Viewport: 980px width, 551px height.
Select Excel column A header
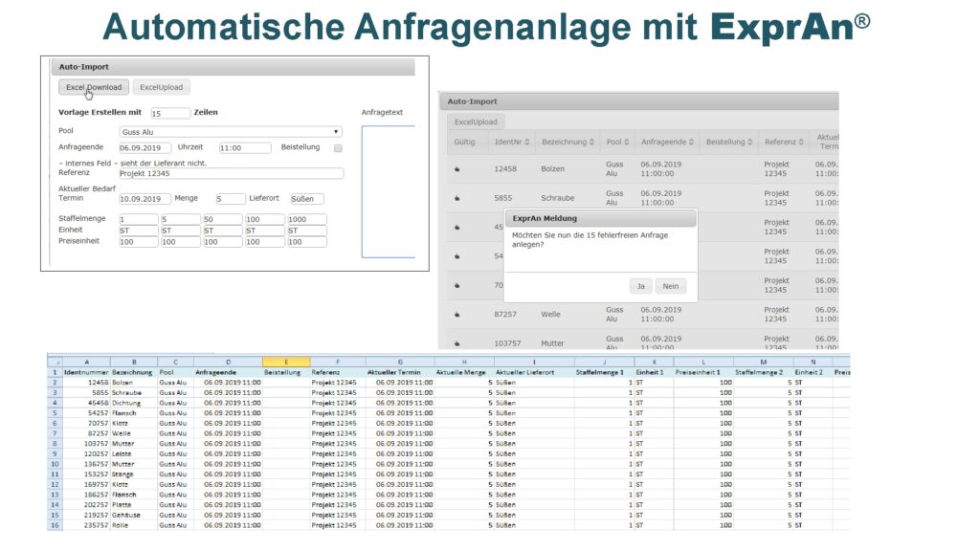click(86, 362)
